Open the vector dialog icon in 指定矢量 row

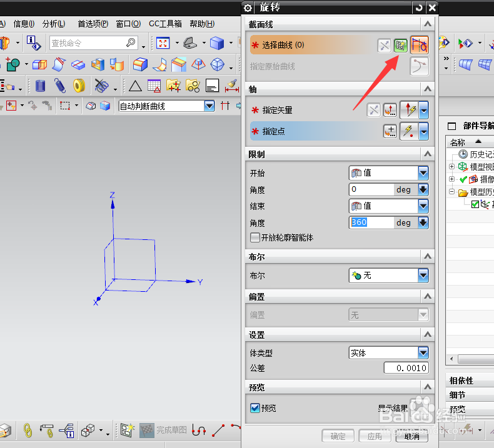pyautogui.click(x=390, y=110)
